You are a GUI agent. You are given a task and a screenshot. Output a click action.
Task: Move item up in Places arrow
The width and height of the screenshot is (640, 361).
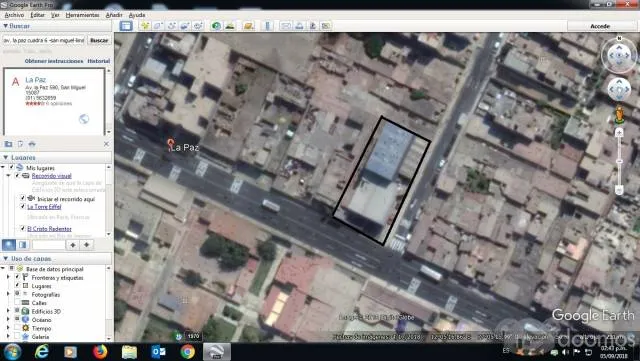[x=73, y=245]
